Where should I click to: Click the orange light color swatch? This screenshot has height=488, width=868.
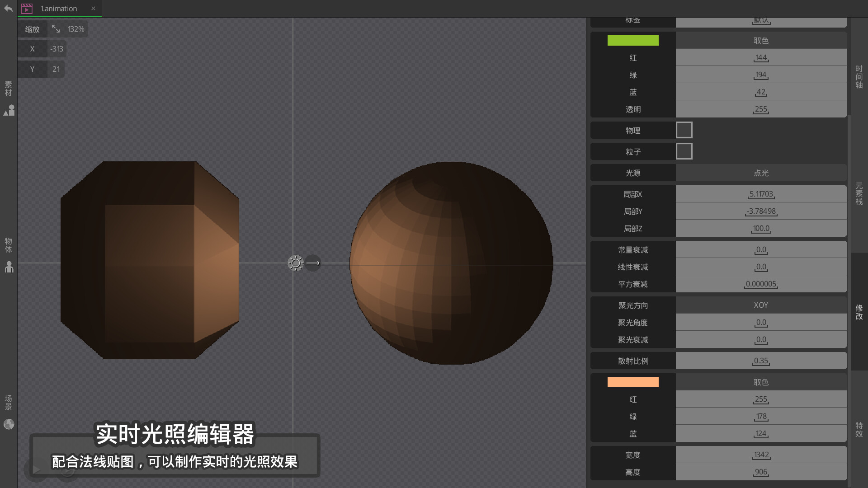pyautogui.click(x=633, y=382)
